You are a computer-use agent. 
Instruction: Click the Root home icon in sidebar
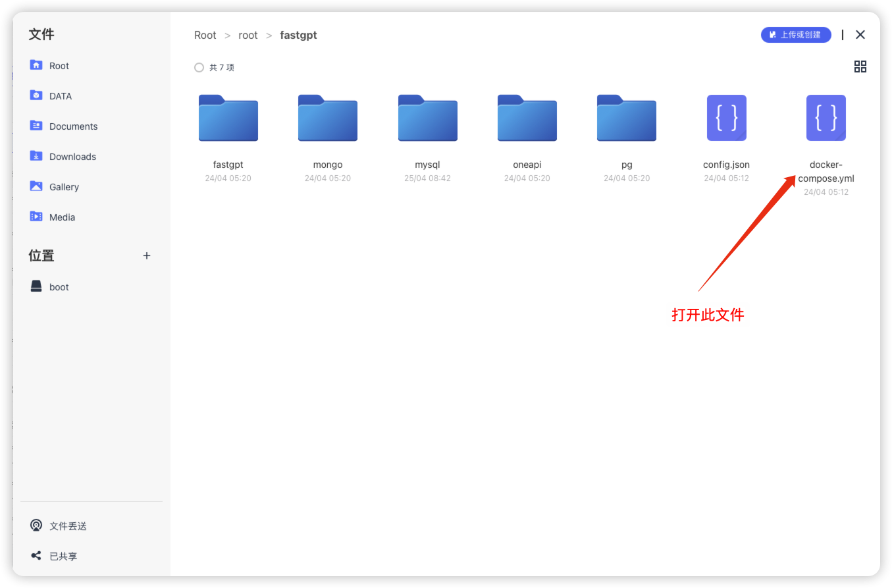point(36,65)
